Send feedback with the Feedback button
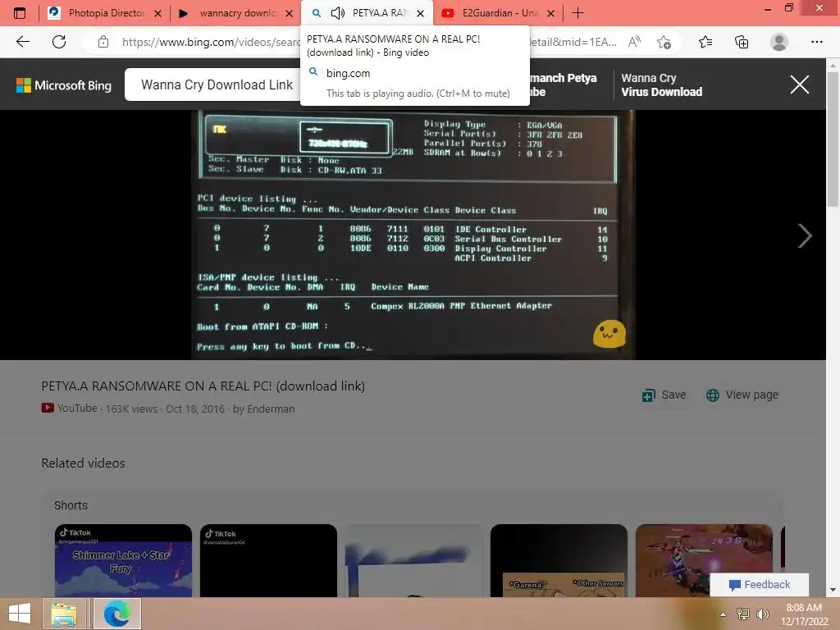 tap(759, 584)
